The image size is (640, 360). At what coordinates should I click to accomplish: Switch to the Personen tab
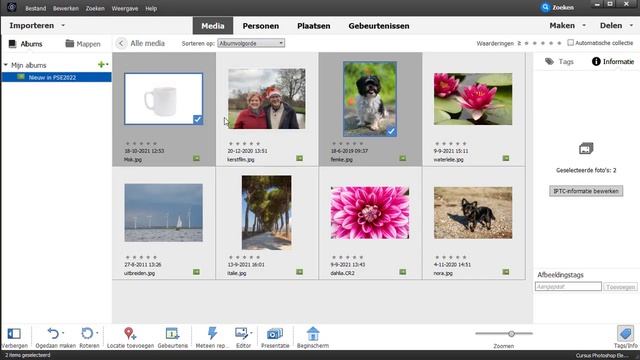point(260,26)
